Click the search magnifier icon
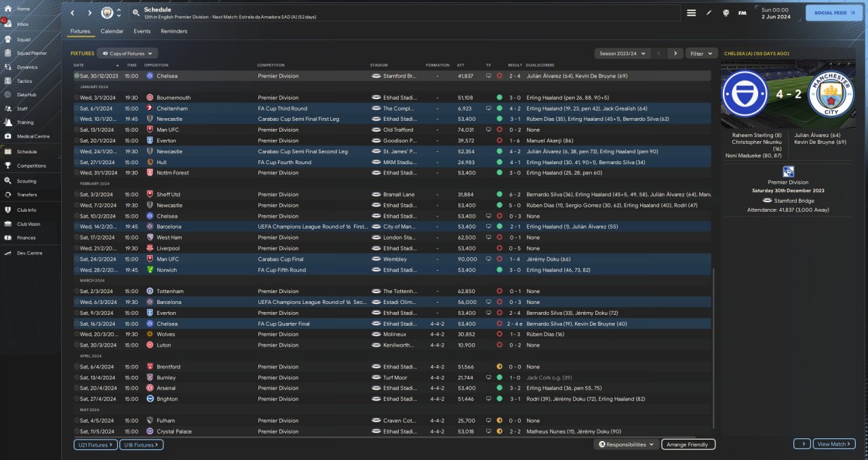 (x=136, y=13)
